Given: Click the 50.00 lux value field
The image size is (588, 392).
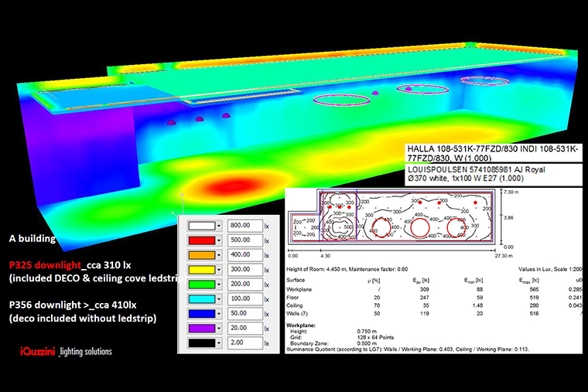Looking at the screenshot, I should point(245,313).
